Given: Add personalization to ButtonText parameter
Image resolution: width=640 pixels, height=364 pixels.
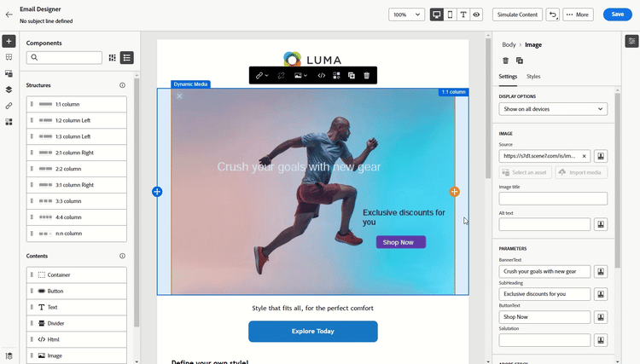Looking at the screenshot, I should (601, 317).
